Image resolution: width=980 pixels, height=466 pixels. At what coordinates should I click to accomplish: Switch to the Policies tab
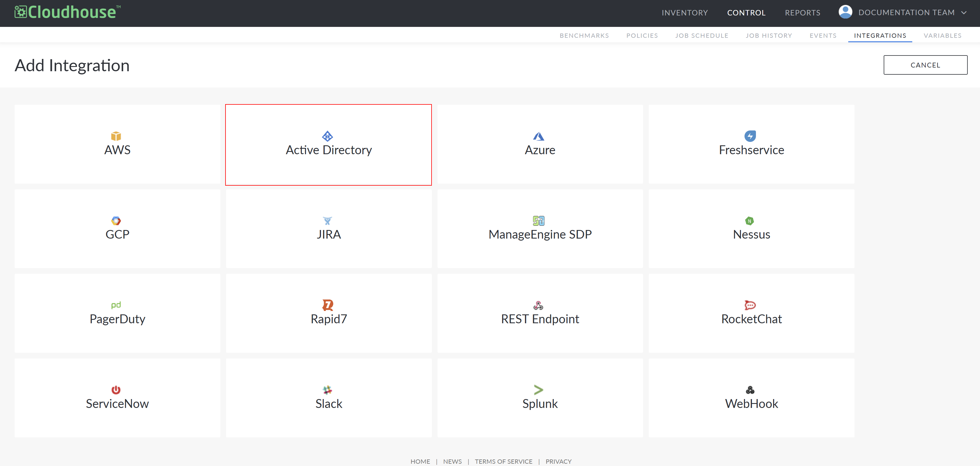(642, 35)
